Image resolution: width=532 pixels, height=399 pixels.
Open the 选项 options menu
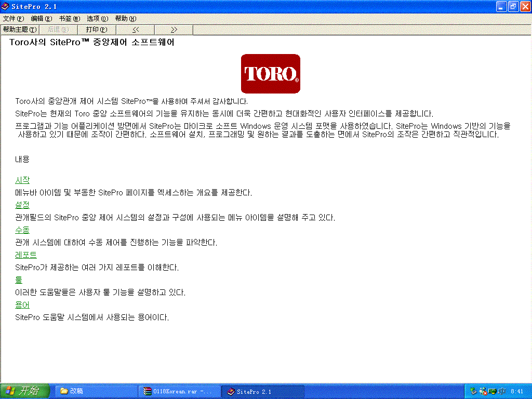point(97,18)
